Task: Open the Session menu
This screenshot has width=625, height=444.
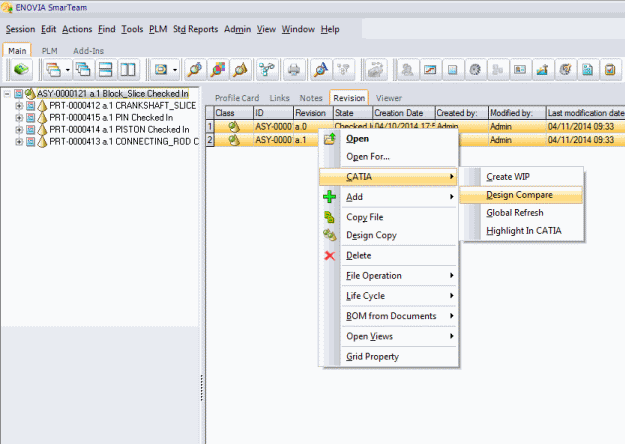Action: 20,29
